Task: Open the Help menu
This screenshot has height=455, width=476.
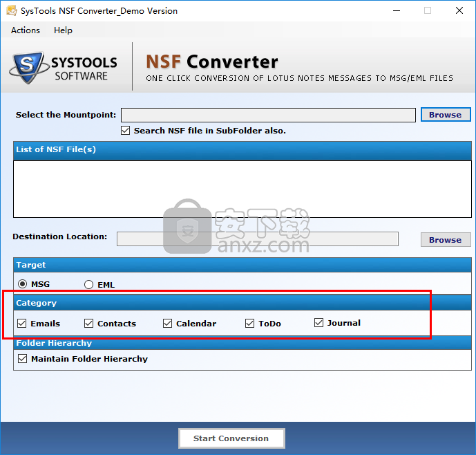Action: (63, 30)
